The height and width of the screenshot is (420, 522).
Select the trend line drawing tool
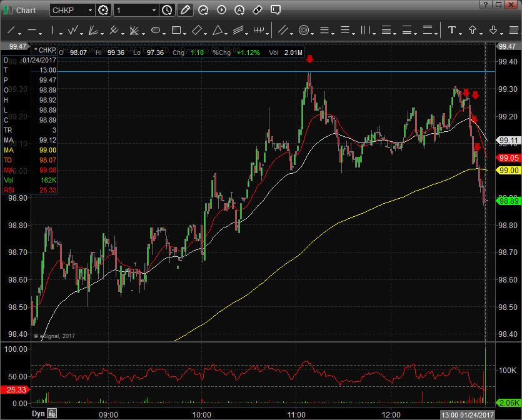pos(11,30)
